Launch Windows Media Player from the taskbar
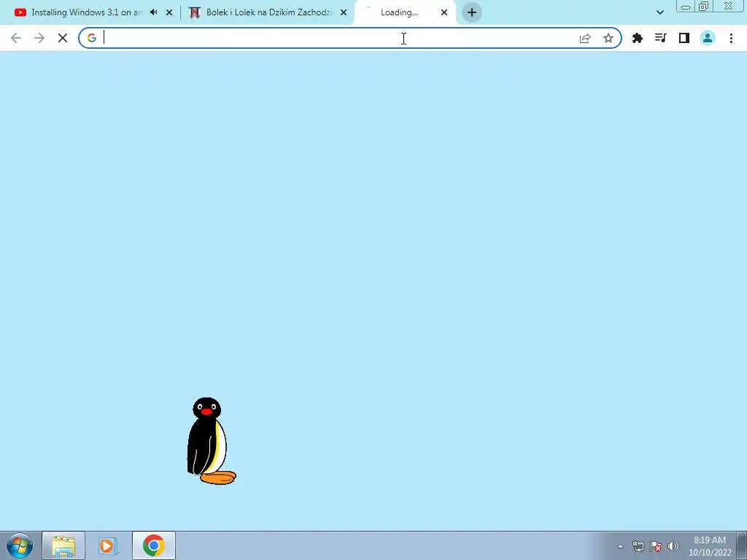This screenshot has width=747, height=560. tap(108, 545)
